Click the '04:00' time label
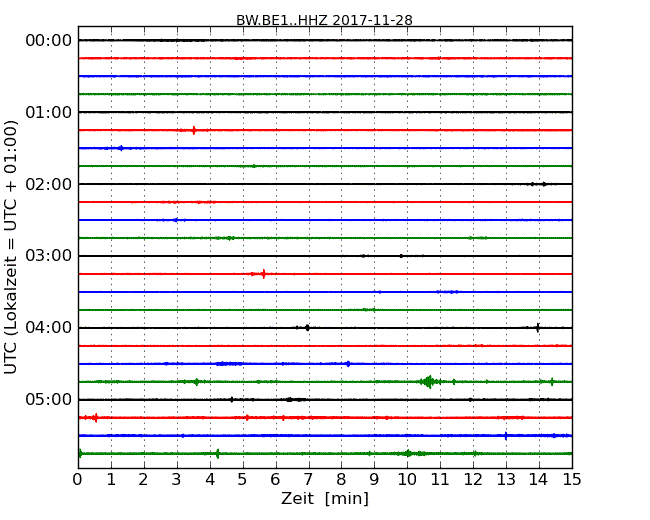The width and height of the screenshot is (650, 520). click(x=49, y=327)
